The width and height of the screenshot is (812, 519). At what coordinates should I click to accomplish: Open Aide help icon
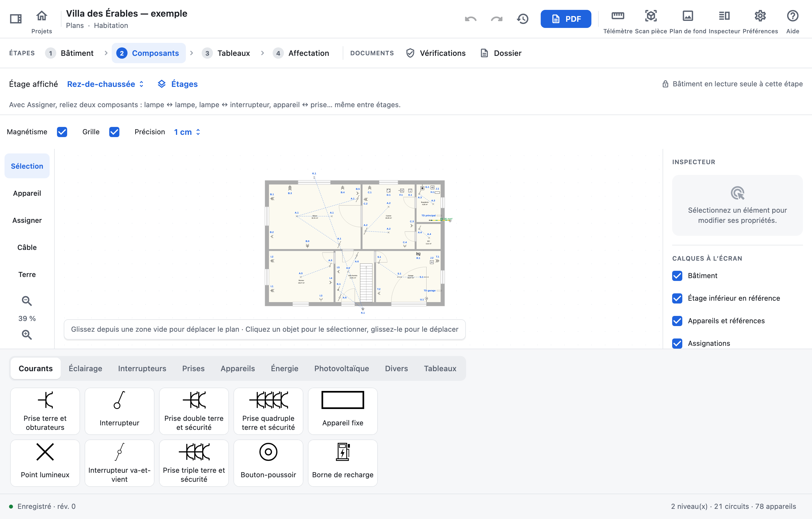click(x=793, y=22)
